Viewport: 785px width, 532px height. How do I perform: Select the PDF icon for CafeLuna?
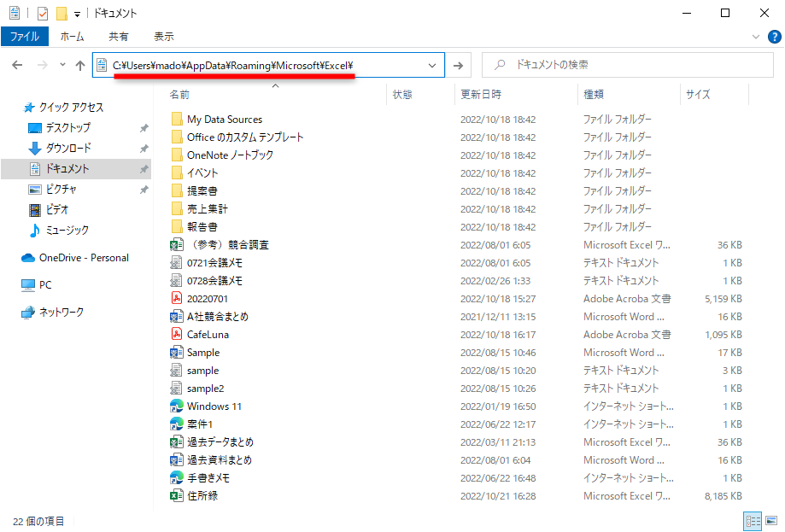coord(176,334)
